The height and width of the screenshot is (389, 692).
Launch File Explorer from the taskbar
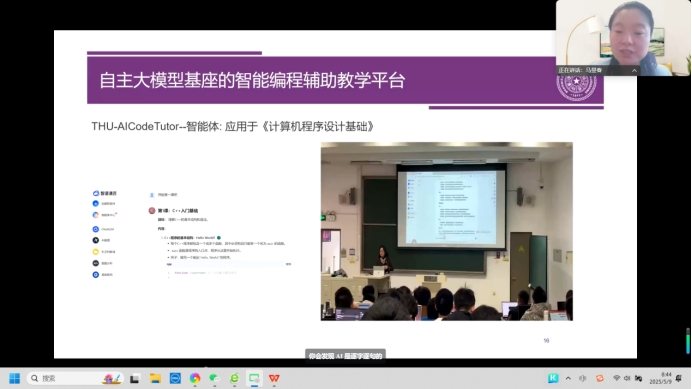[x=155, y=378]
